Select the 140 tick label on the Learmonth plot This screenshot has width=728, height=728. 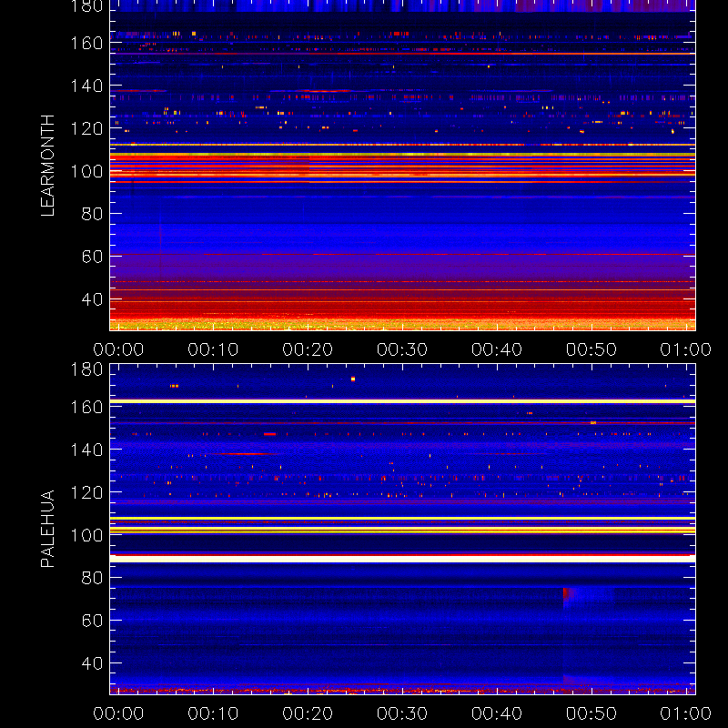point(86,86)
